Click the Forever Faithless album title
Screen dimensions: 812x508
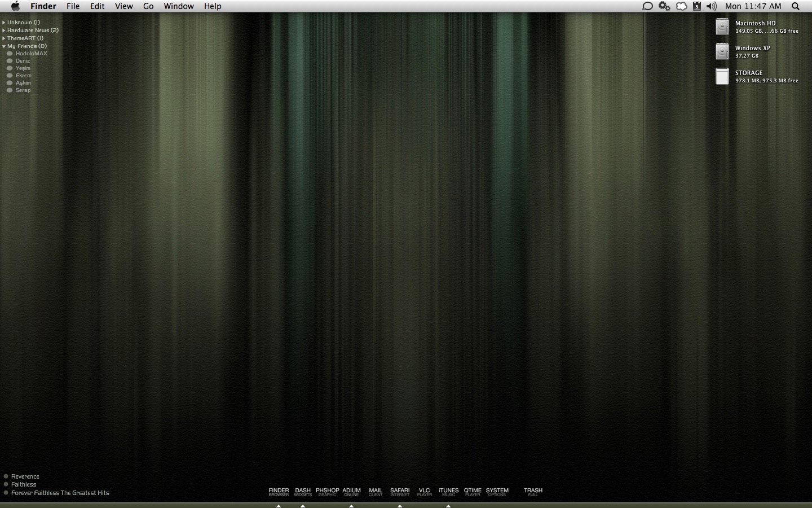60,493
